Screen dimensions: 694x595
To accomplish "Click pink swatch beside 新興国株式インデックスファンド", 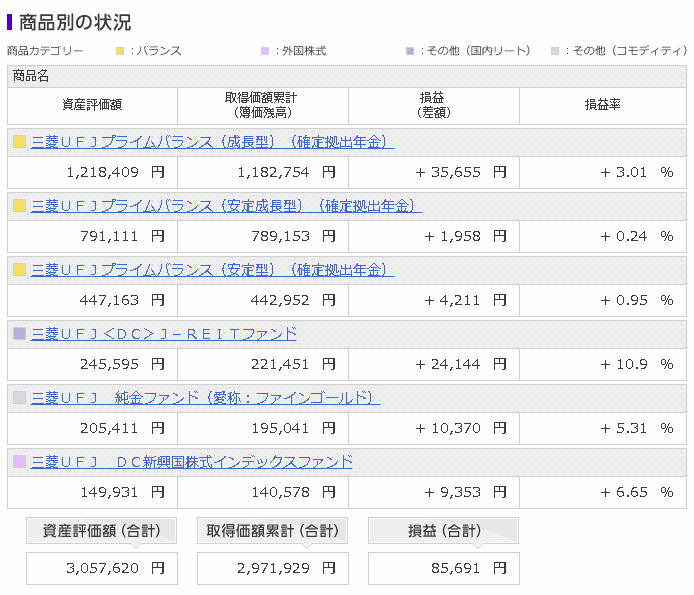I will point(19,461).
